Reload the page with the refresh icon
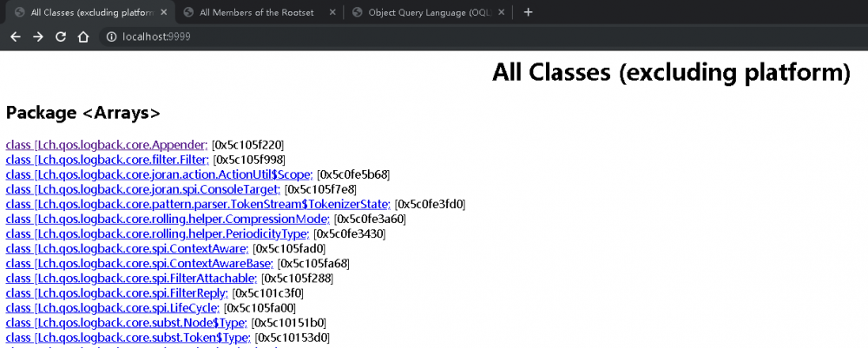 click(x=61, y=37)
